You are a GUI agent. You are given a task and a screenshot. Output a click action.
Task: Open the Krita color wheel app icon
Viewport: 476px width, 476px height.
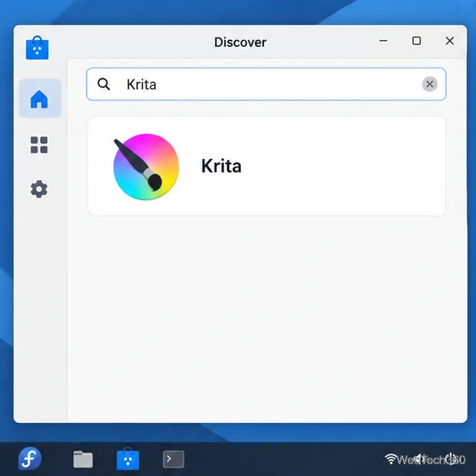point(146,167)
